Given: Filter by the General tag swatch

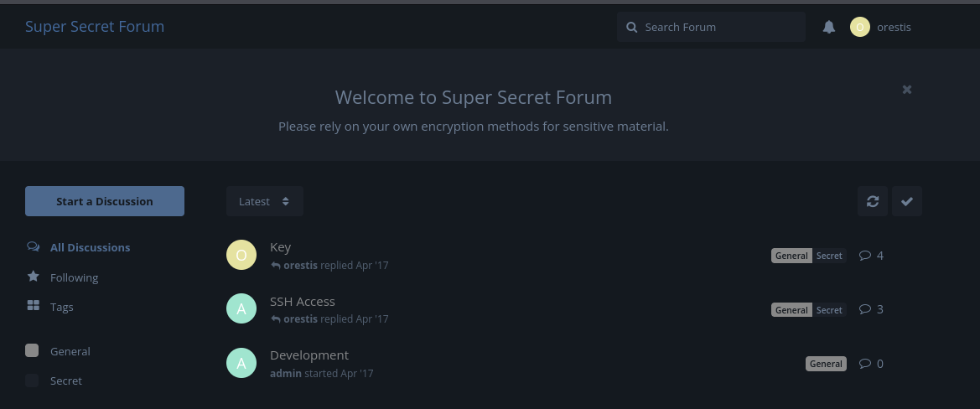Looking at the screenshot, I should click(32, 351).
